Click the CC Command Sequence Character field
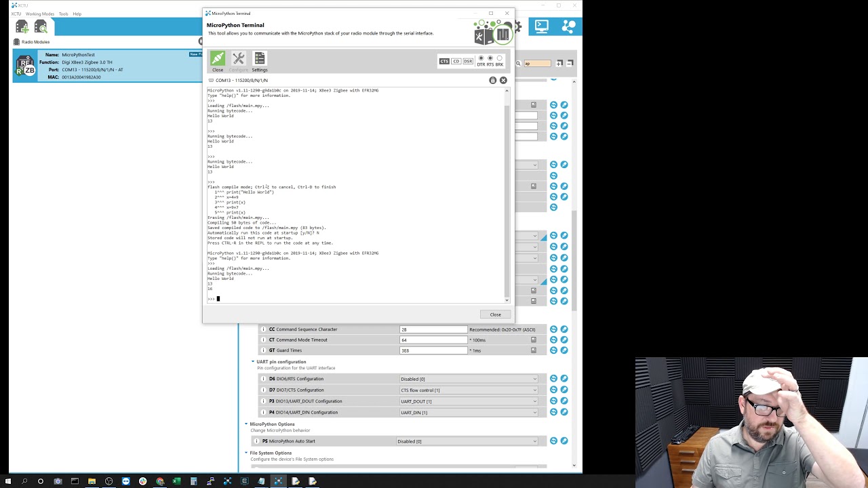Image resolution: width=868 pixels, height=488 pixels. [x=433, y=329]
